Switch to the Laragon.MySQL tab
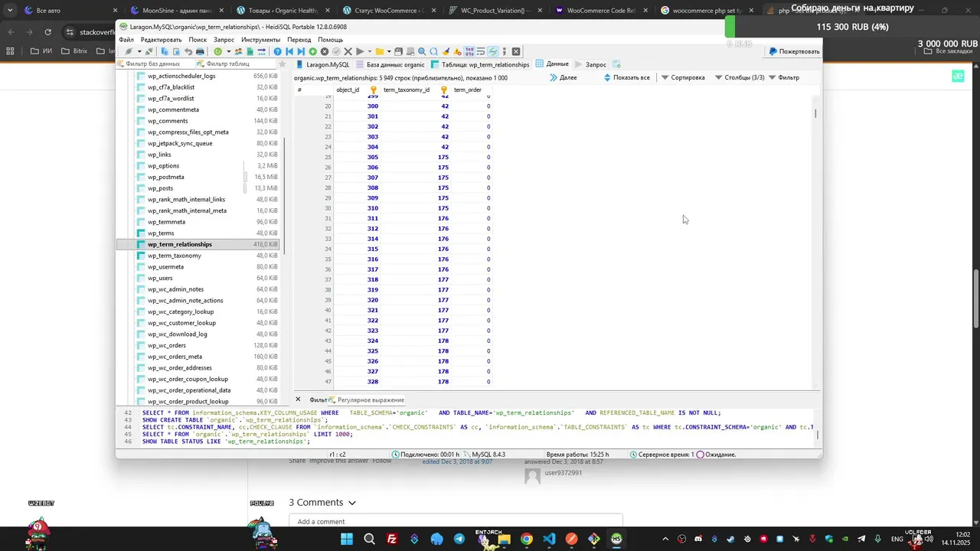This screenshot has height=551, width=980. point(322,64)
